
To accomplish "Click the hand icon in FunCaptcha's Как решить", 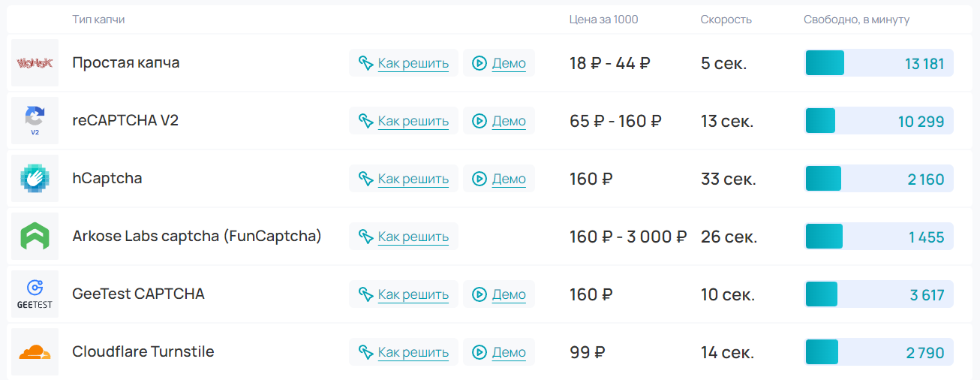I will tap(365, 237).
